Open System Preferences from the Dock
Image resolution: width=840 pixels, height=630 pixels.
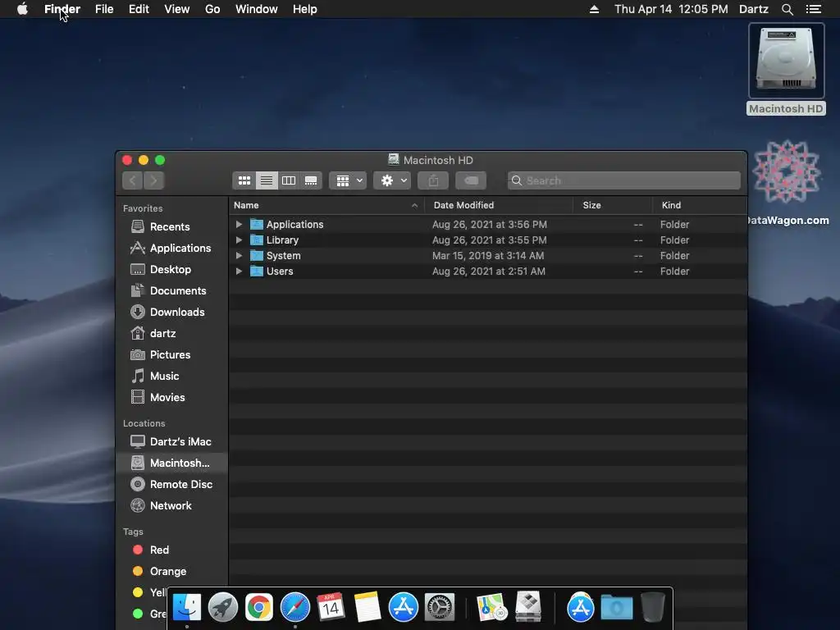440,608
